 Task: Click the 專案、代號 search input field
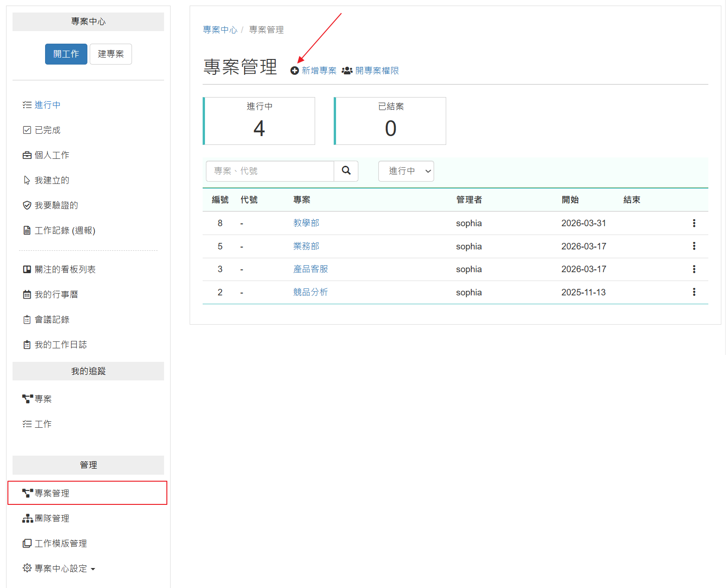click(270, 171)
